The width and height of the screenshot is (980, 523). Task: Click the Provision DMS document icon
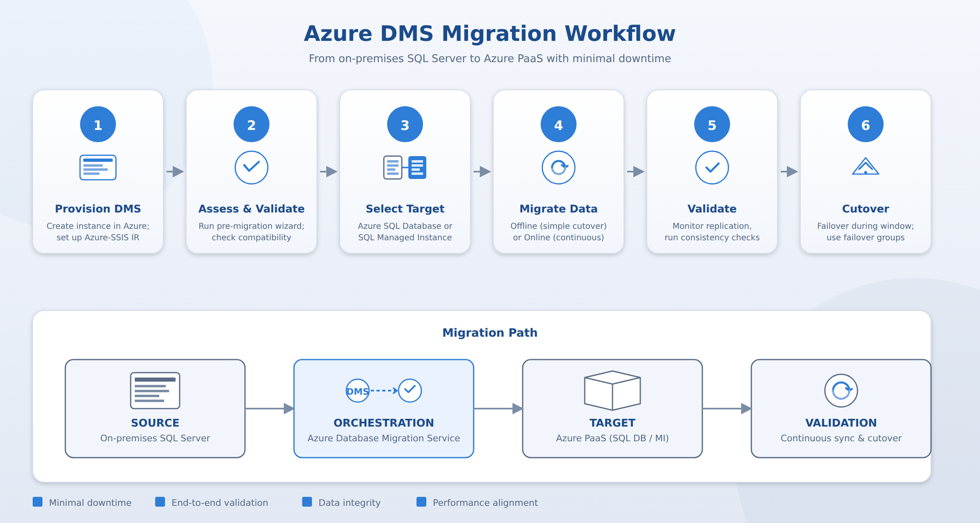[98, 168]
